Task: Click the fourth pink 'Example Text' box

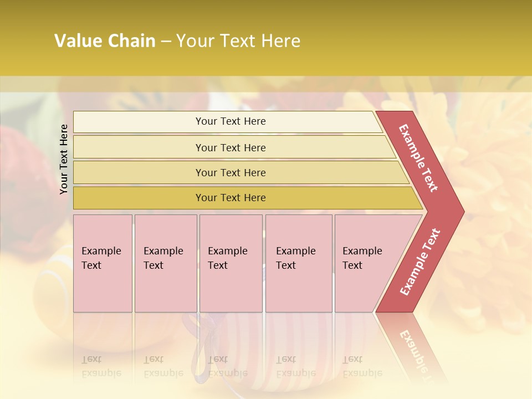Action: (299, 263)
